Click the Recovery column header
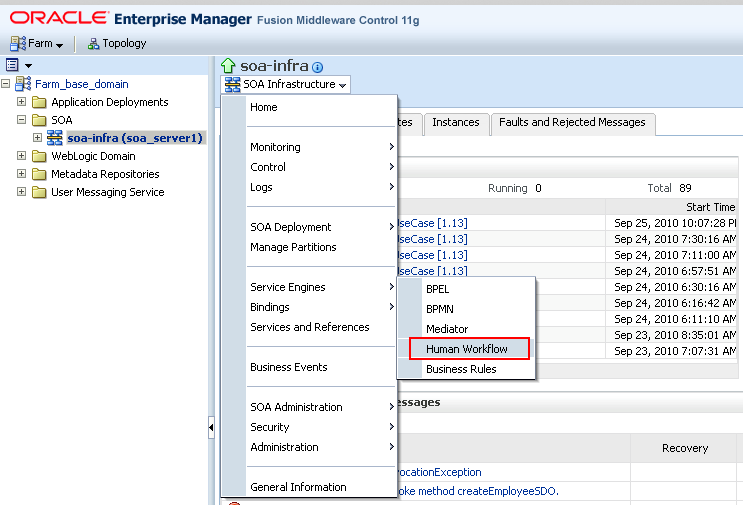 685,448
